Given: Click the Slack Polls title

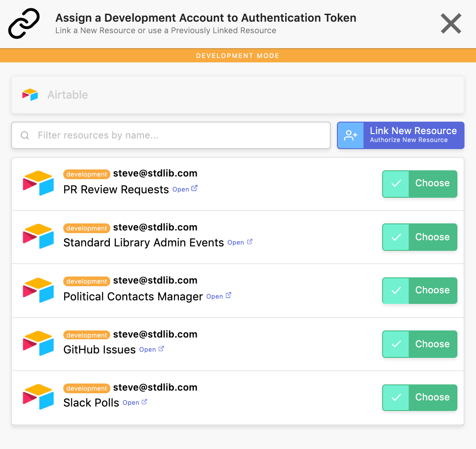Looking at the screenshot, I should click(x=91, y=403).
